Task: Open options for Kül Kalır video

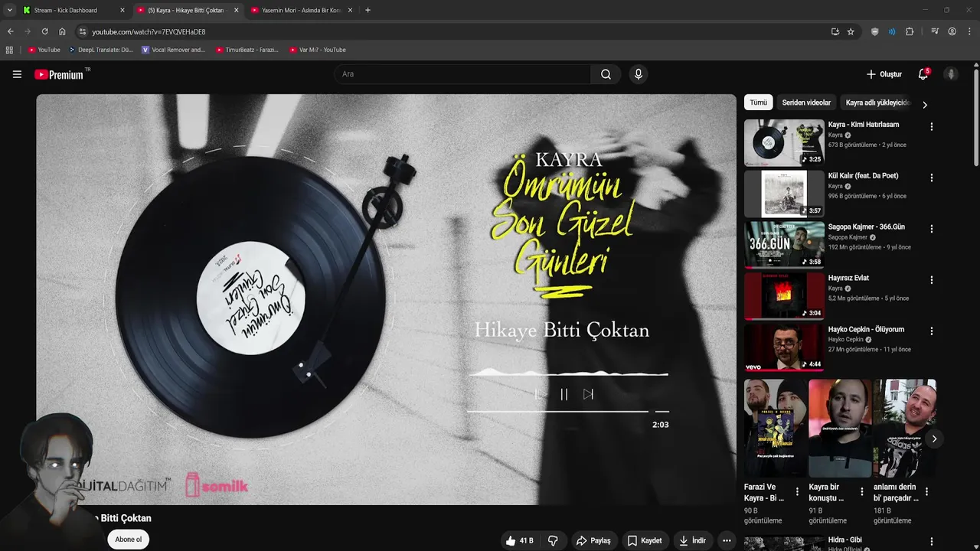Action: 932,178
